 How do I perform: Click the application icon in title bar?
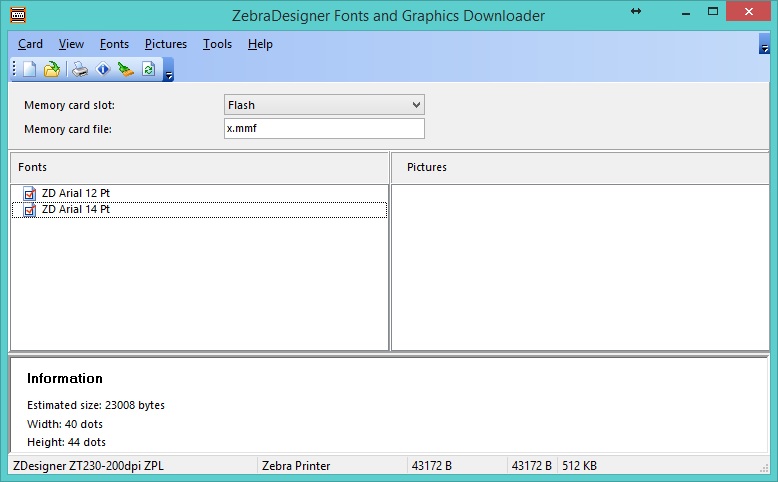[x=18, y=14]
